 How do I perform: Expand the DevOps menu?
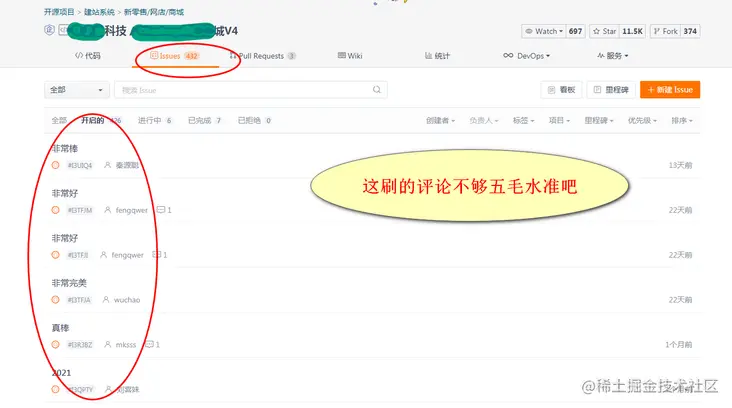[527, 56]
